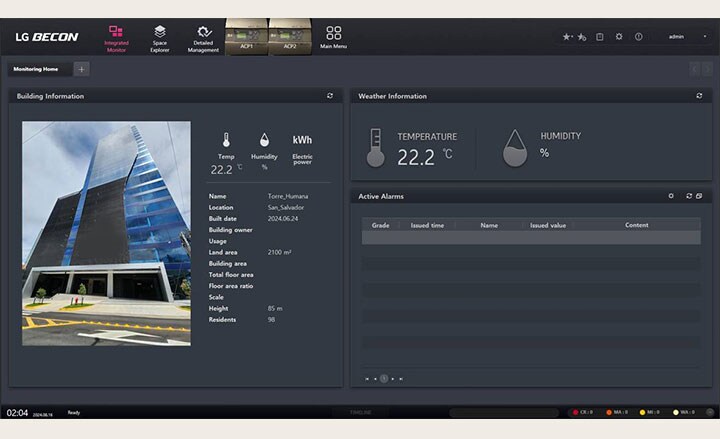Sort alarms by Name column
Viewport: 720px width, 439px height.
point(489,225)
